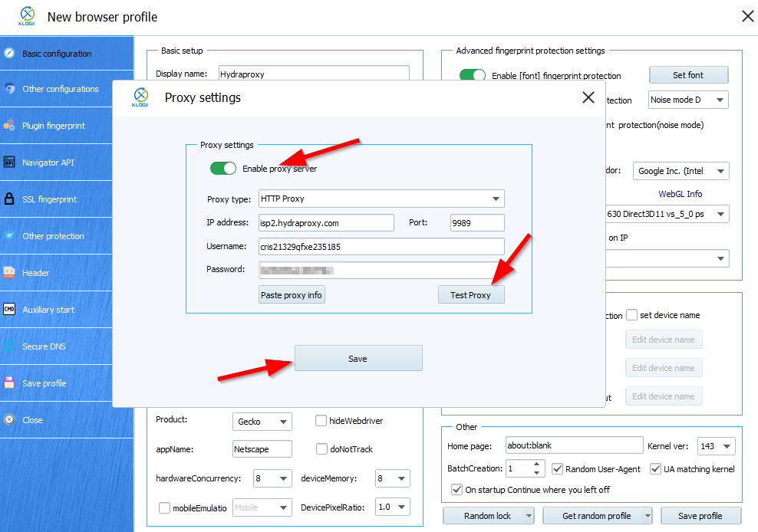The image size is (758, 532).
Task: Click the SSL fingerprint lock icon
Action: tap(9, 199)
